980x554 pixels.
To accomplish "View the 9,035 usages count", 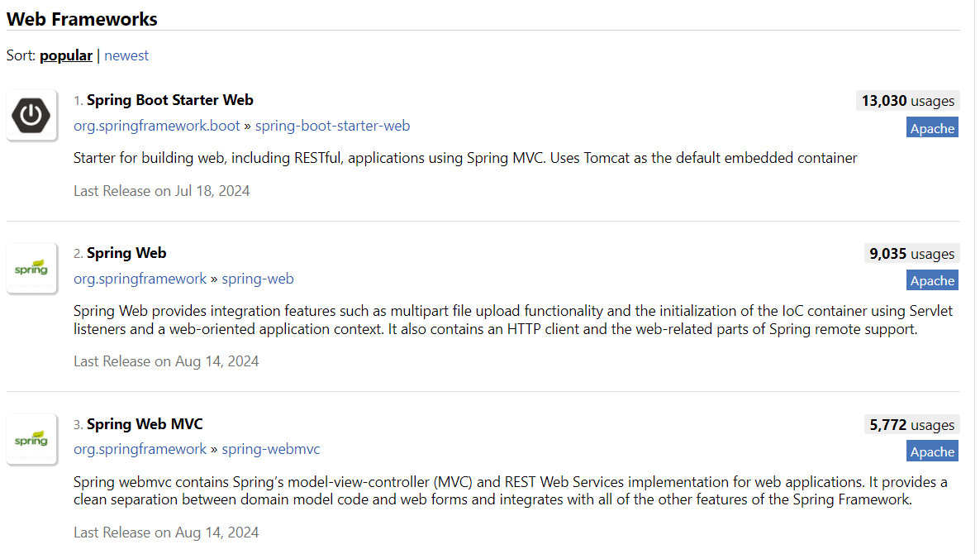I will 911,254.
